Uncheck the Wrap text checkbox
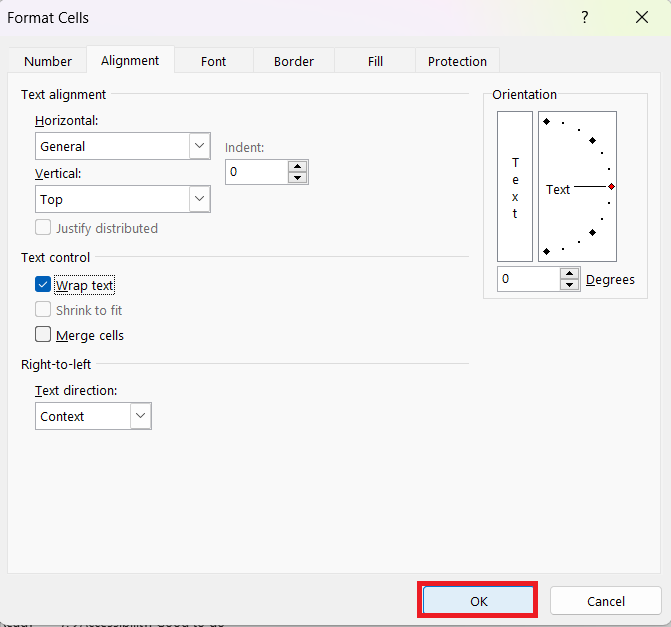The width and height of the screenshot is (671, 627). (x=43, y=284)
